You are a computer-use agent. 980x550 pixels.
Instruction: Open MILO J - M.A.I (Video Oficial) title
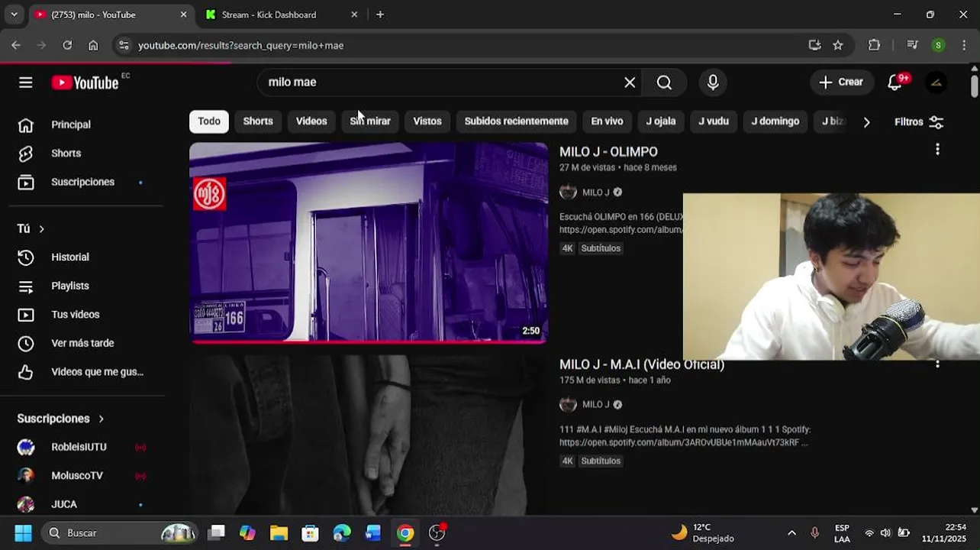pyautogui.click(x=642, y=364)
